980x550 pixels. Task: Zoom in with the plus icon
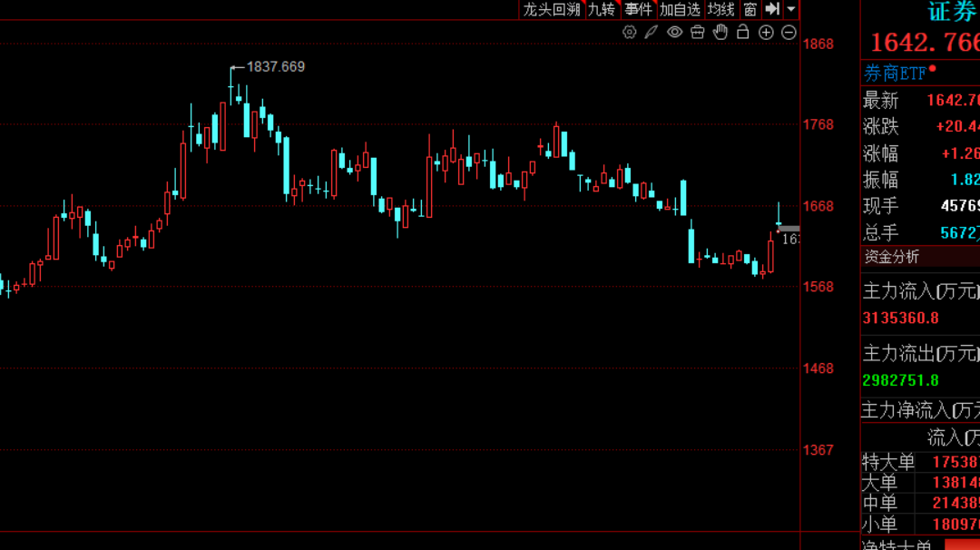pyautogui.click(x=766, y=33)
